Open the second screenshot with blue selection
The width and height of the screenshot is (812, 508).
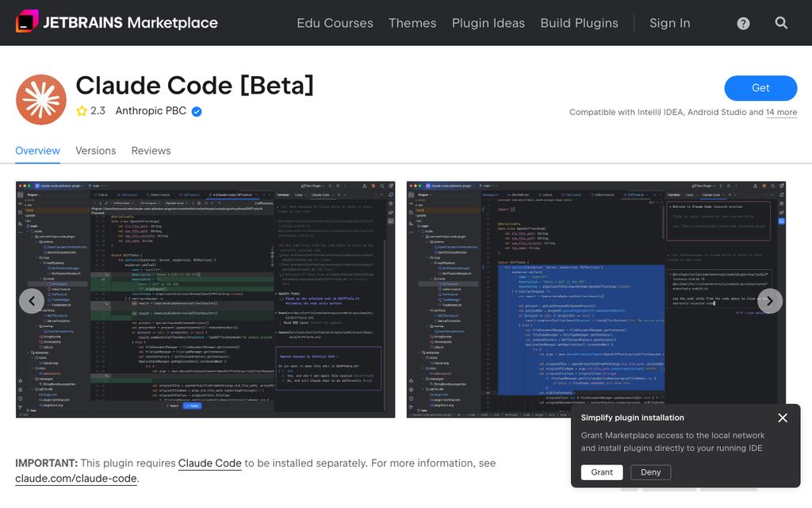[596, 299]
